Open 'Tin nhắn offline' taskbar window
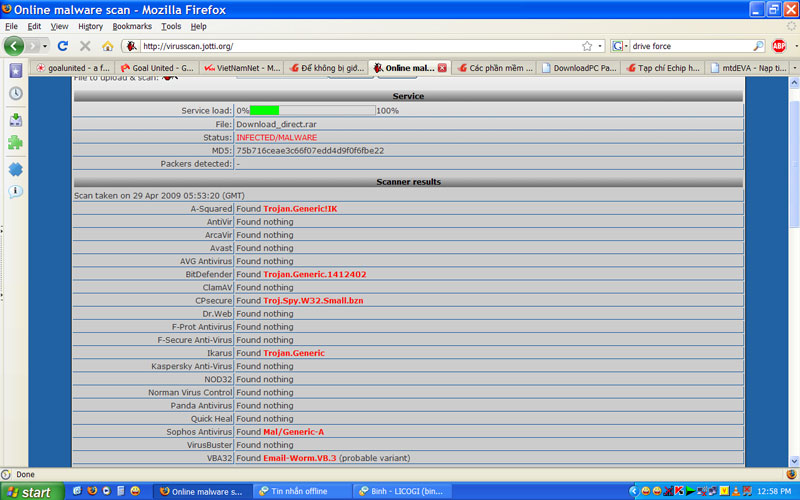 pos(303,491)
